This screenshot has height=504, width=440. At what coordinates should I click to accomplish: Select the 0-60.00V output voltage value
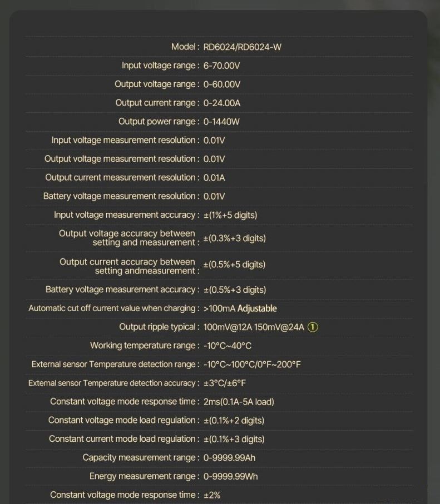(x=222, y=84)
